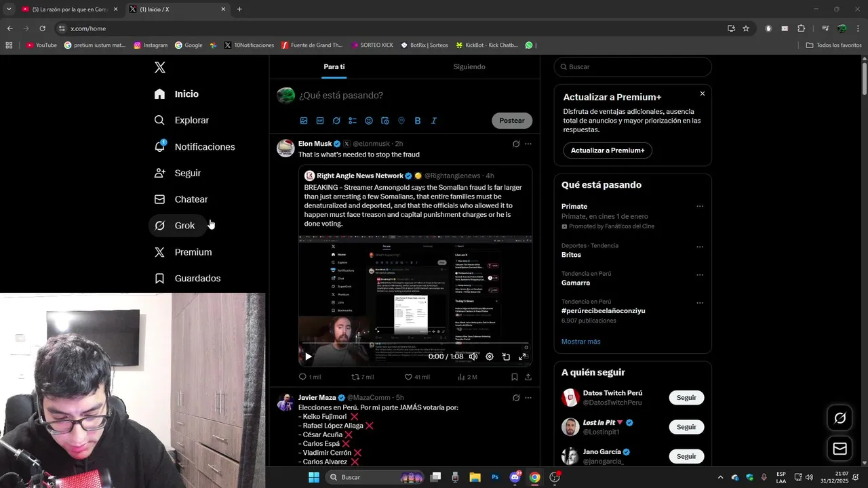This screenshot has height=488, width=868.
Task: Dismiss the Actualizar a Premium+ card
Action: [x=703, y=94]
